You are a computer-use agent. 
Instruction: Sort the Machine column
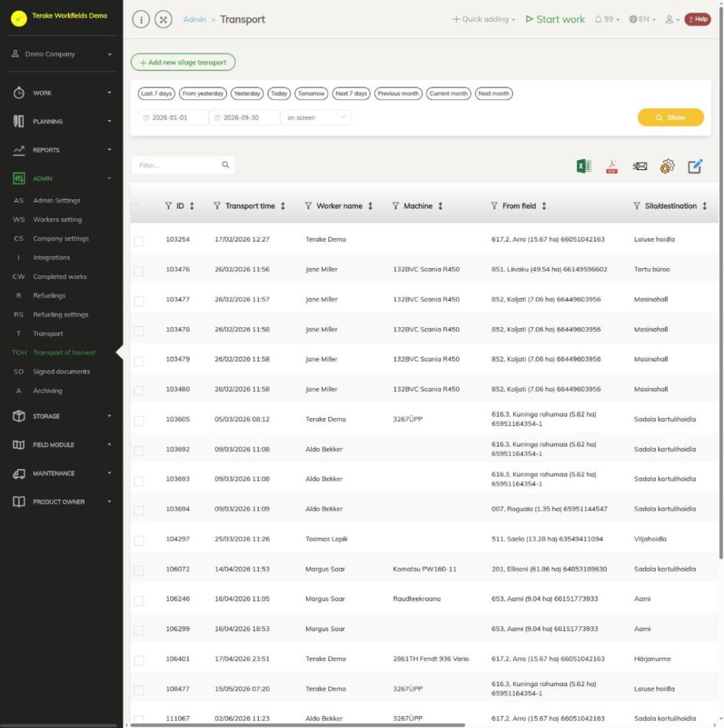440,205
